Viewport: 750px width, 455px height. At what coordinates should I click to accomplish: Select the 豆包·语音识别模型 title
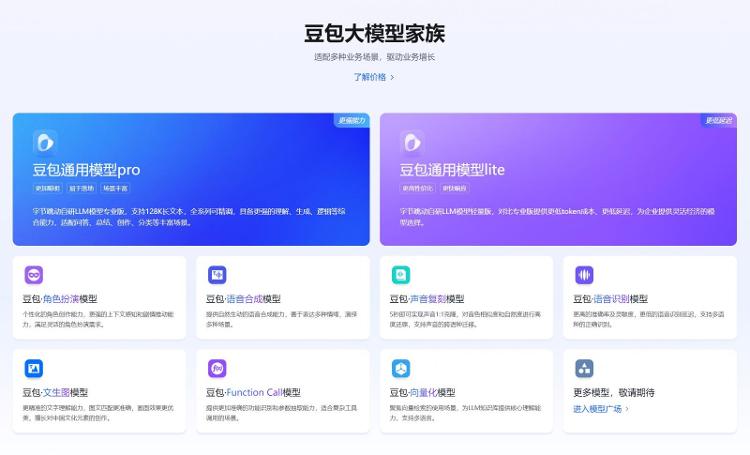coord(611,299)
